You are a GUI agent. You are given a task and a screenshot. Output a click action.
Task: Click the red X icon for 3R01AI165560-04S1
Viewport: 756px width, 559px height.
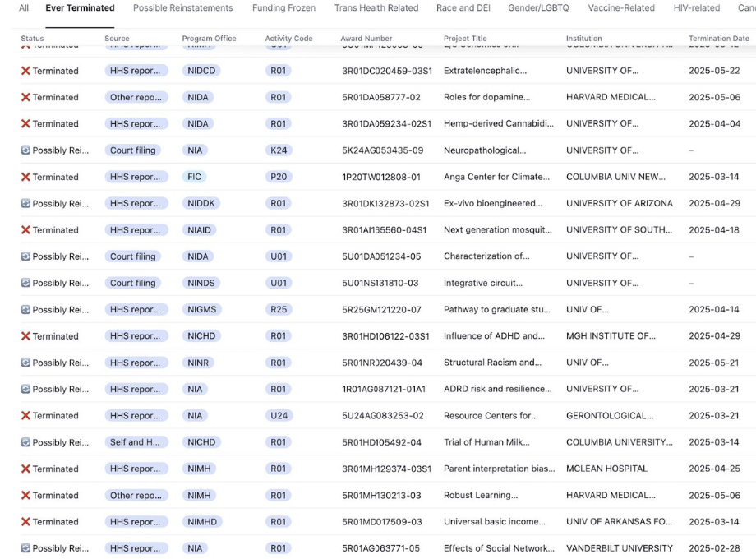pos(25,230)
